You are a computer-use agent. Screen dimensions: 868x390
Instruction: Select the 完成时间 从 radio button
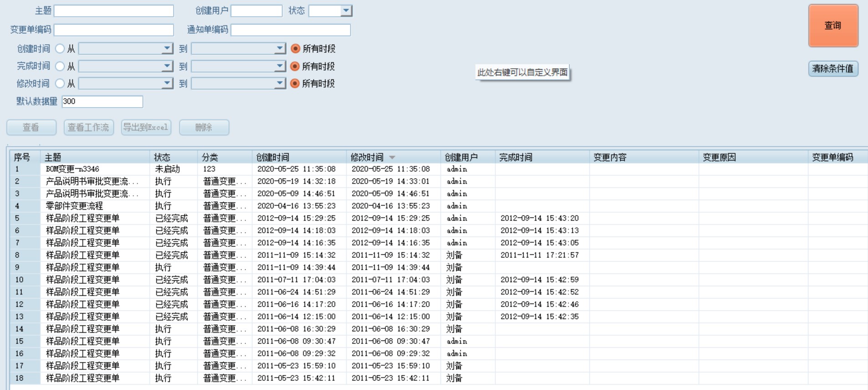pyautogui.click(x=60, y=66)
